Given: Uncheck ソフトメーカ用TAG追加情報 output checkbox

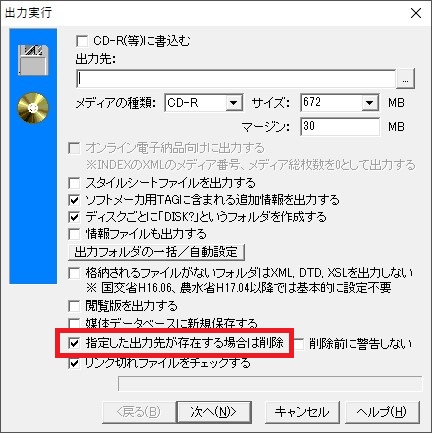Looking at the screenshot, I should (74, 200).
